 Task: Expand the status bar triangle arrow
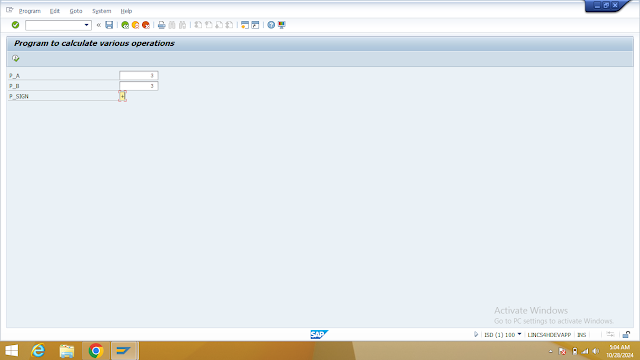(x=476, y=334)
